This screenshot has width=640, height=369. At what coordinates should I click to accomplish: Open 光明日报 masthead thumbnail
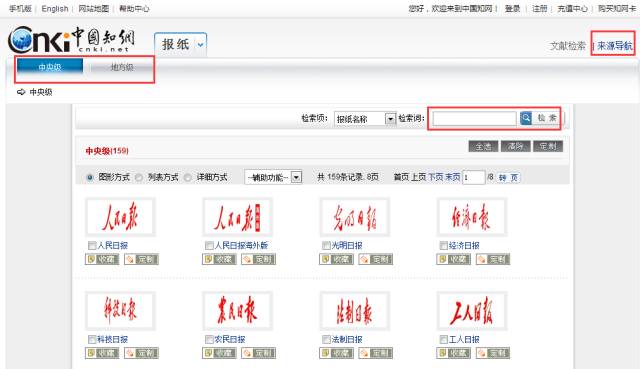pyautogui.click(x=355, y=217)
